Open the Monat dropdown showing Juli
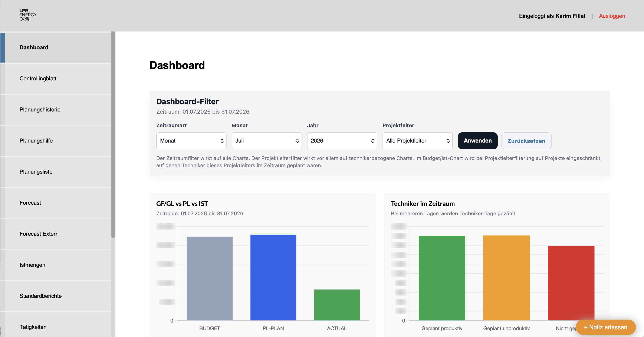The width and height of the screenshot is (644, 337). click(266, 141)
